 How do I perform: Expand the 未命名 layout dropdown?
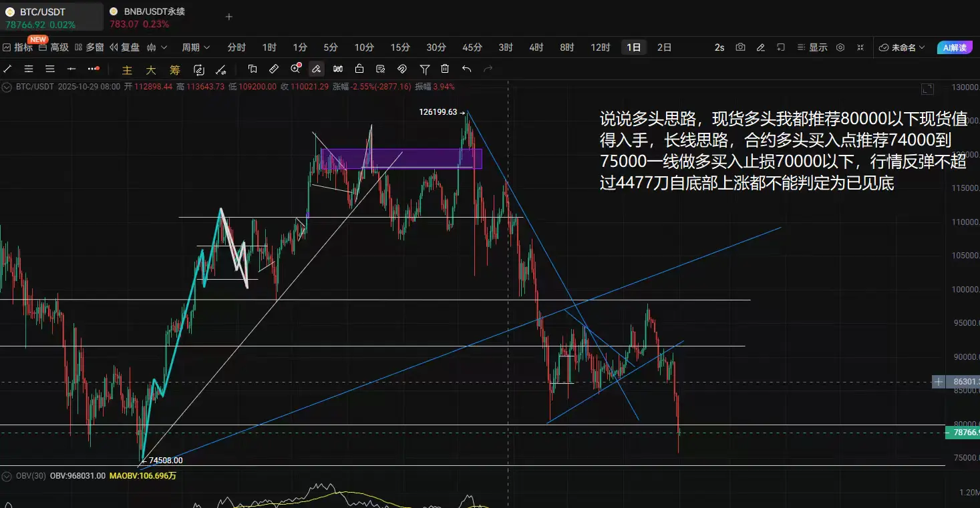click(903, 47)
